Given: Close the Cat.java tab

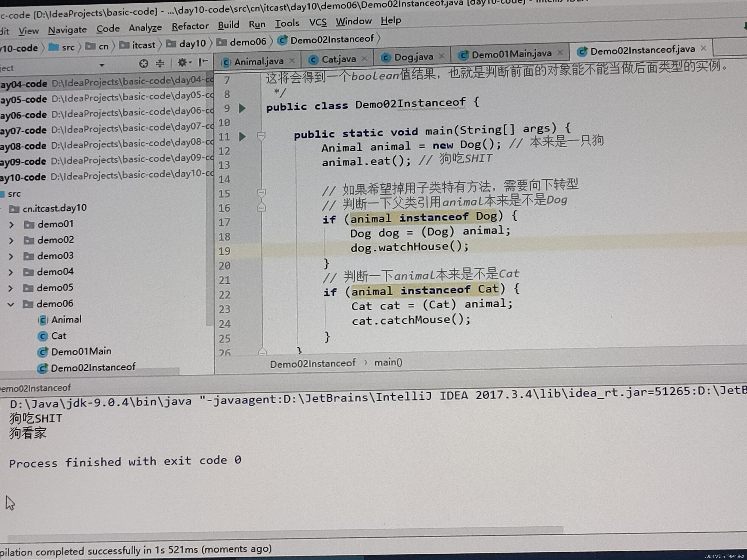Looking at the screenshot, I should tap(364, 58).
